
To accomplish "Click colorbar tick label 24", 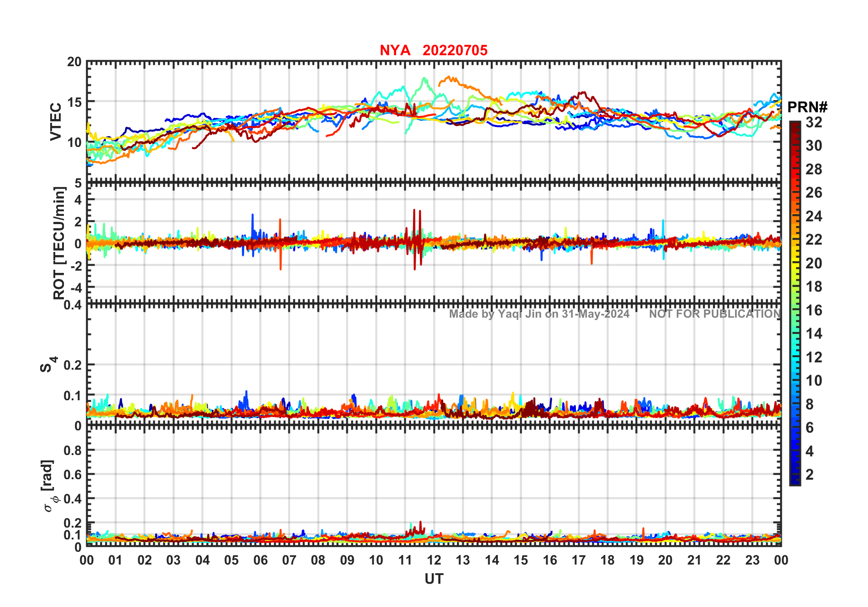I will pyautogui.click(x=814, y=216).
